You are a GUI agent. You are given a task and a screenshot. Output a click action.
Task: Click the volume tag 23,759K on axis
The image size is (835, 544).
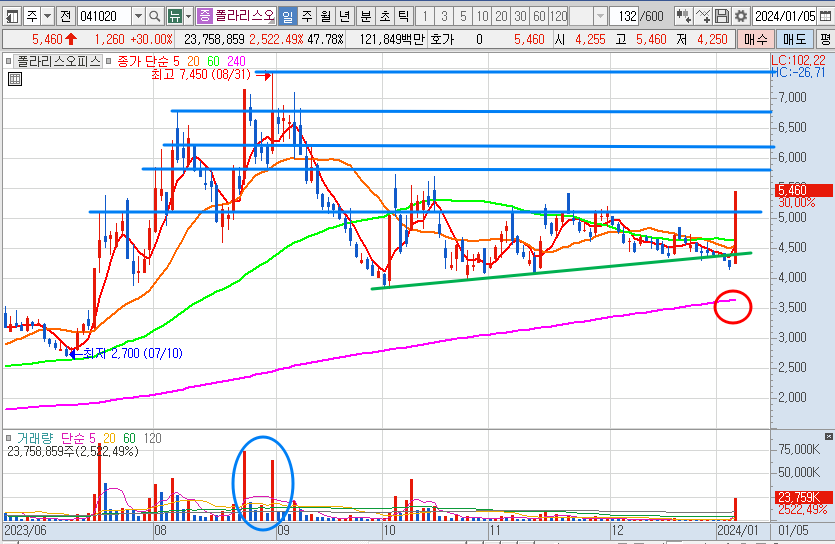coord(804,497)
